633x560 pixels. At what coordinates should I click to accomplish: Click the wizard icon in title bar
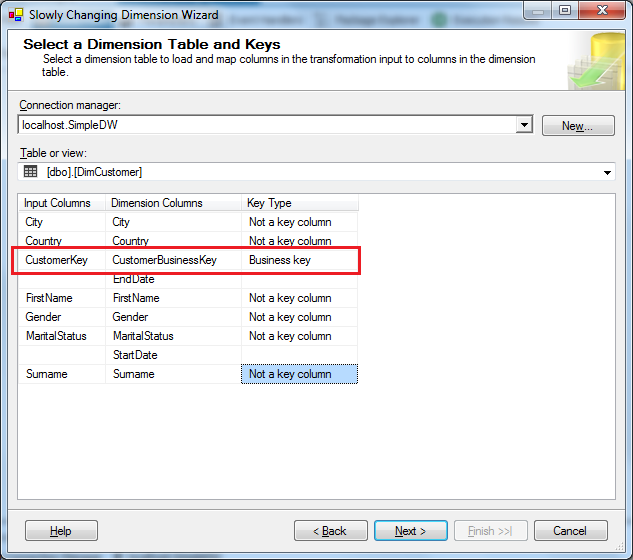(15, 15)
